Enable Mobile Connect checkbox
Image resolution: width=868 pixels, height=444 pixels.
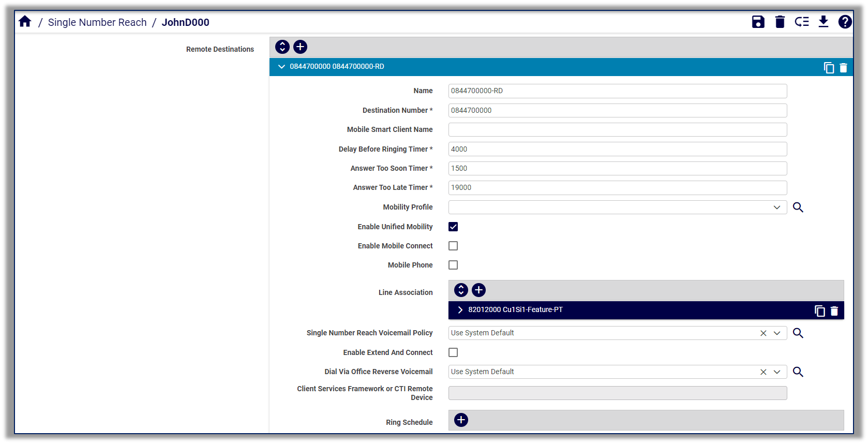(x=453, y=246)
